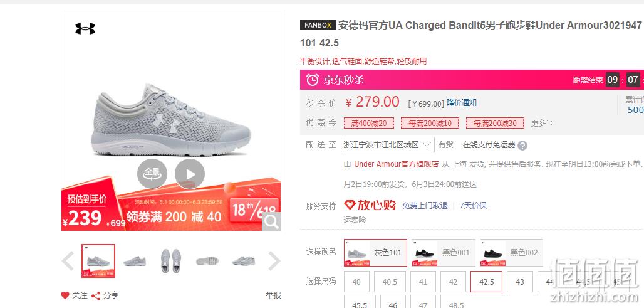Open the 全景 panoramic view
The image size is (644, 308).
[152, 174]
